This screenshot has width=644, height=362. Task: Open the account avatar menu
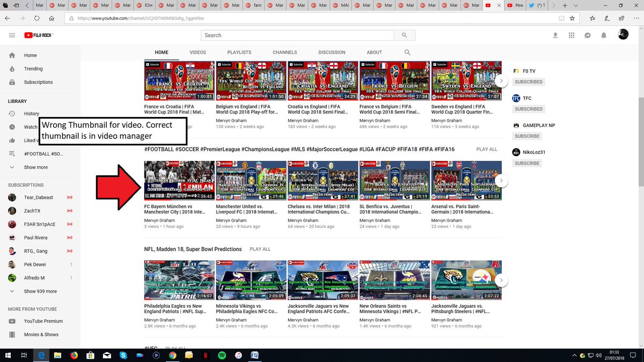[623, 35]
